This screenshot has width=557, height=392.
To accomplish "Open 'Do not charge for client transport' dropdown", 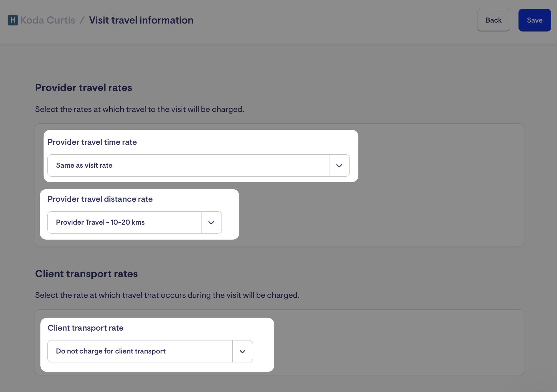I will coord(140,351).
